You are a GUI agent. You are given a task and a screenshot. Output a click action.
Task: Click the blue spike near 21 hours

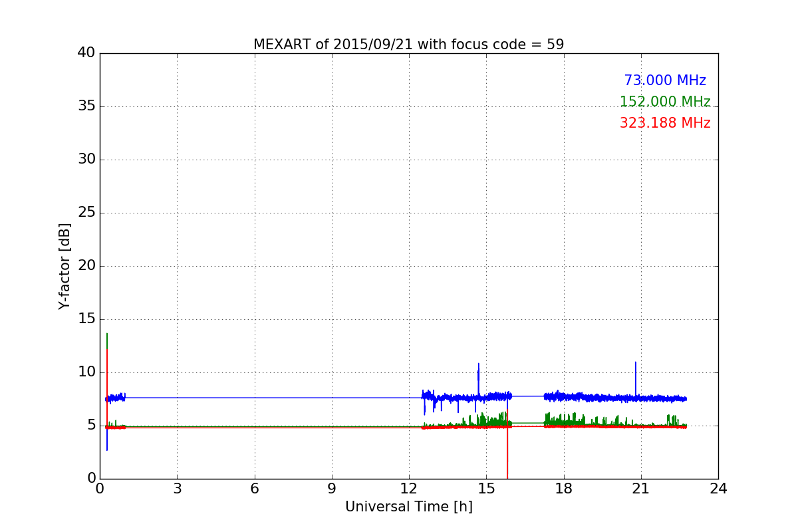[636, 379]
